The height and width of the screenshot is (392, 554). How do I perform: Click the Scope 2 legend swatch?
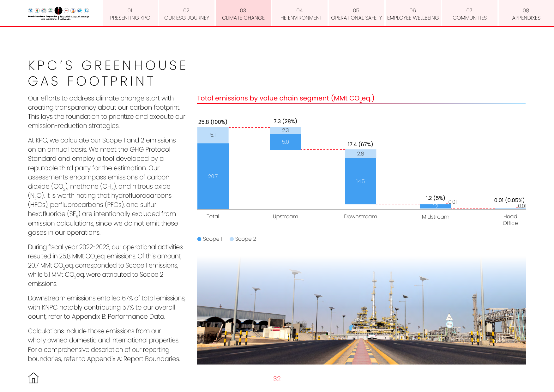pyautogui.click(x=232, y=239)
